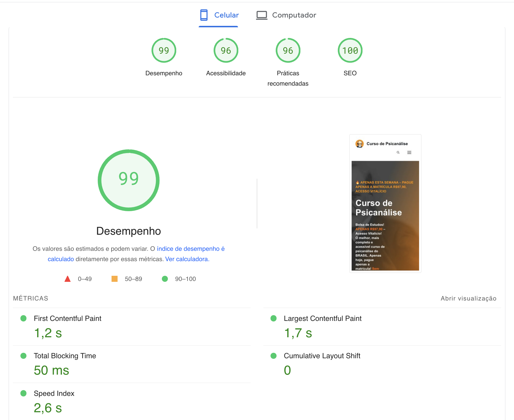Click the green dot beside Total Blocking Time
This screenshot has height=420, width=514.
pyautogui.click(x=24, y=356)
